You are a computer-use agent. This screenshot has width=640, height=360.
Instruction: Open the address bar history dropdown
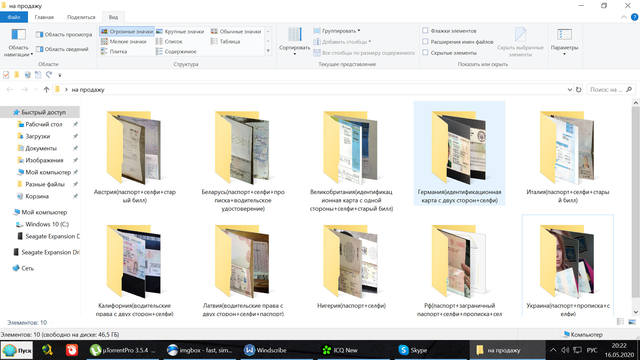(569, 90)
